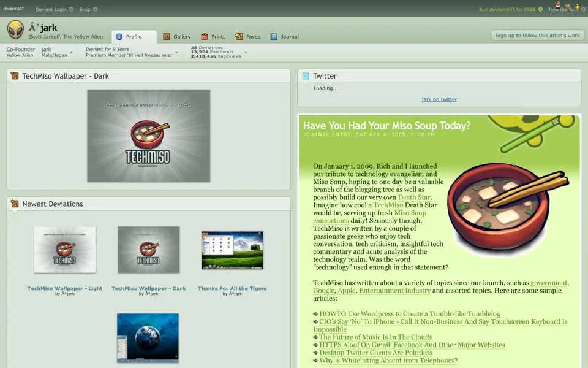The width and height of the screenshot is (588, 368).
Task: Click Thanks For All the Tigers title
Action: point(232,288)
